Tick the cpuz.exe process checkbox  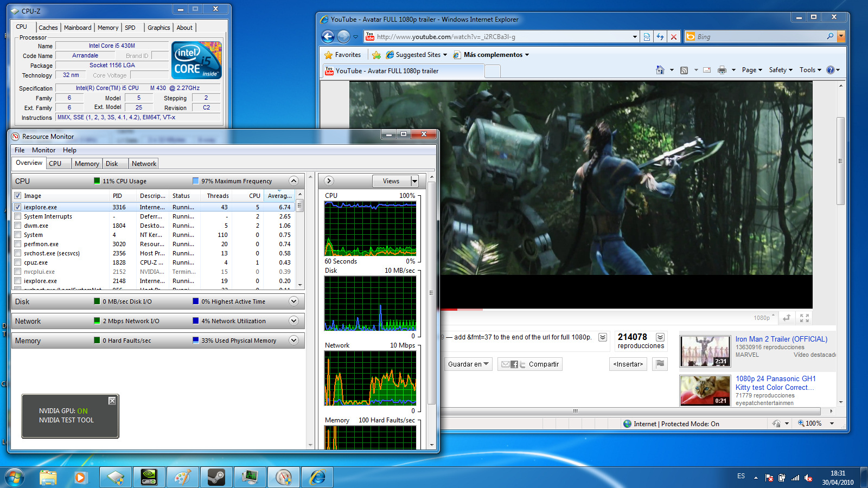coord(18,262)
